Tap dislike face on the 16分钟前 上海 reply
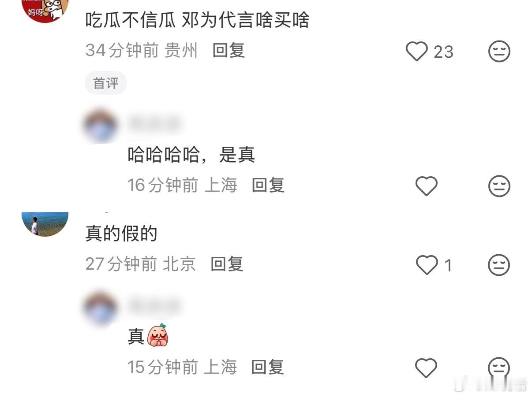The width and height of the screenshot is (532, 397). tap(499, 186)
